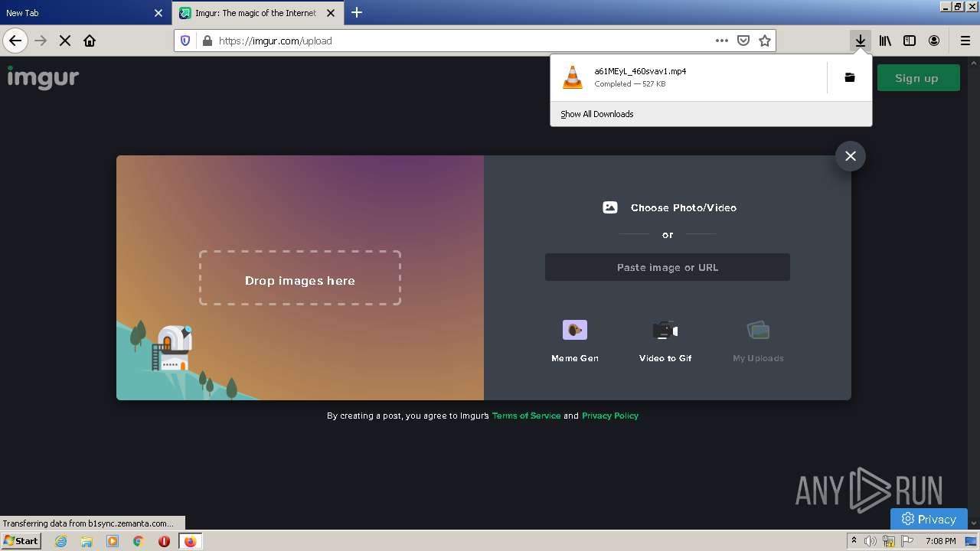Open the Terms of Service link

pos(526,416)
